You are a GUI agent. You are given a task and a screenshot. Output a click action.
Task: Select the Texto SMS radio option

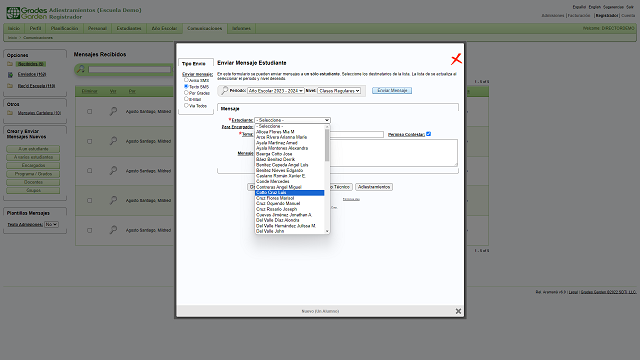[x=186, y=87]
